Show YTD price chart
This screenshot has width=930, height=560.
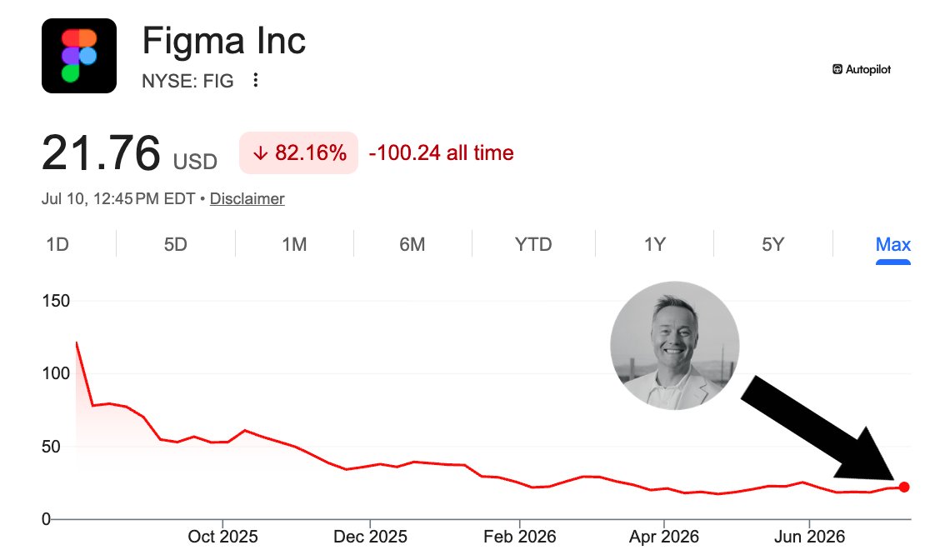[533, 244]
